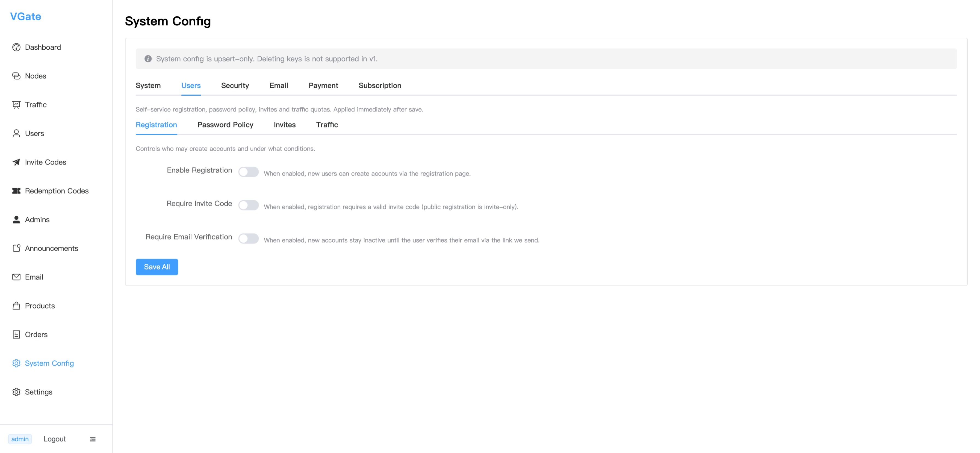Screen dimensions: 980x453
Task: Click the VGate logo
Action: tap(25, 16)
